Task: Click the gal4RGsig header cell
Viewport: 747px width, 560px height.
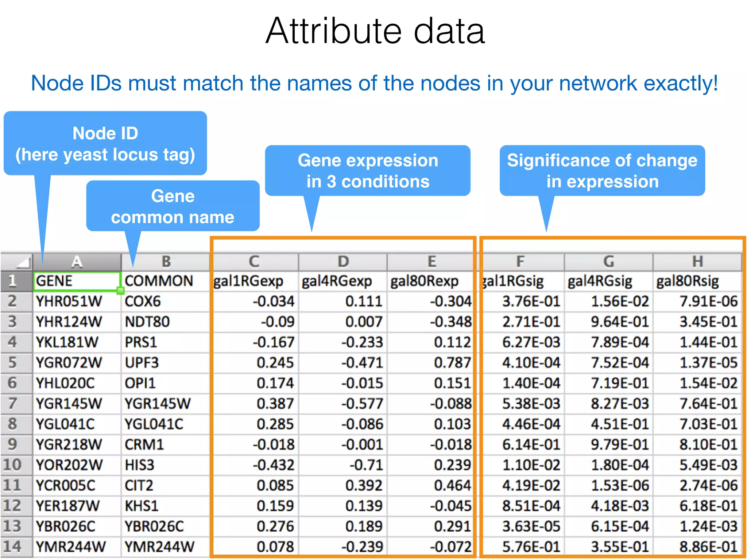Action: pyautogui.click(x=609, y=281)
